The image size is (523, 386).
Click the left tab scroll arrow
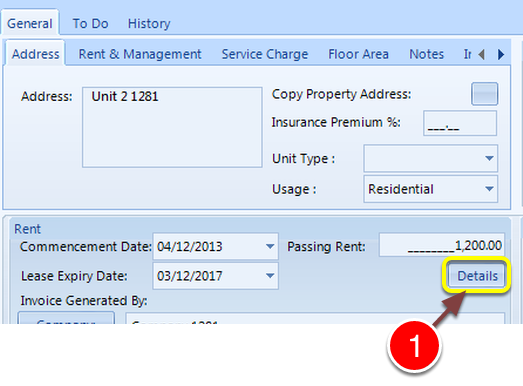[481, 54]
